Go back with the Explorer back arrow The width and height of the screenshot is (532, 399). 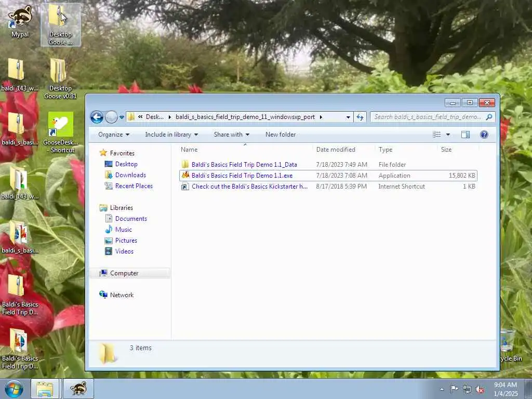coord(97,117)
